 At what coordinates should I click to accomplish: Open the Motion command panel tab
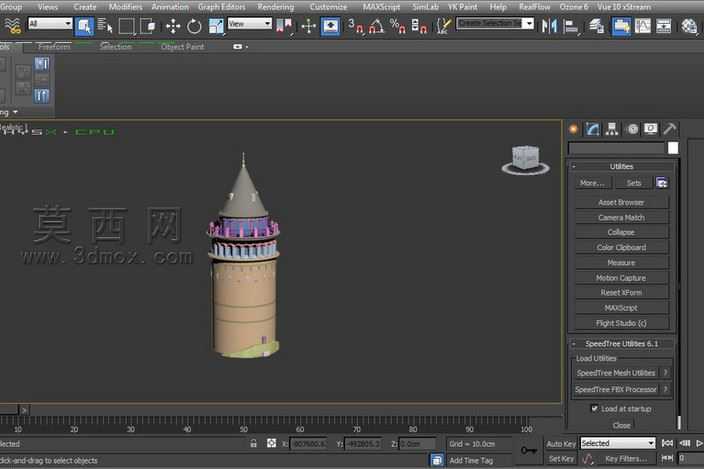point(632,129)
